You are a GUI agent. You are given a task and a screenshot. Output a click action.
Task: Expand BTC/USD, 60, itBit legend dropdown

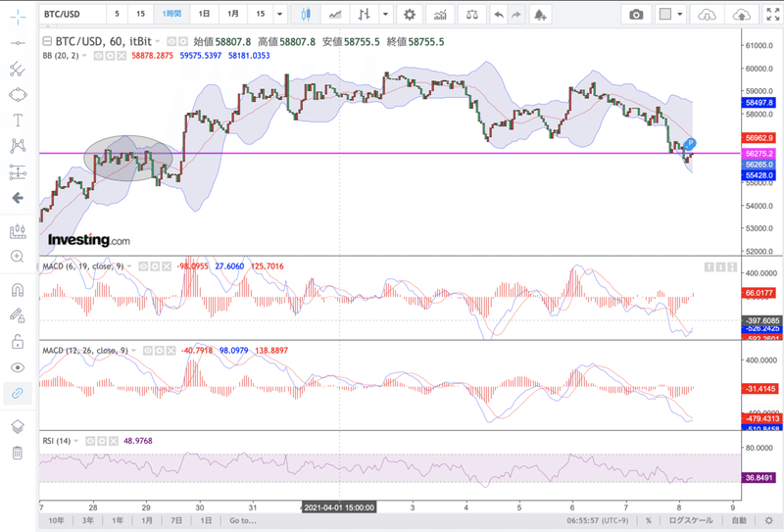click(158, 41)
